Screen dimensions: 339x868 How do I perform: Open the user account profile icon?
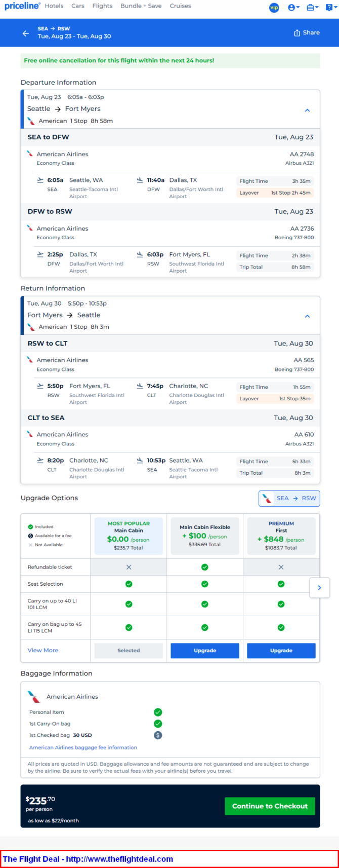click(x=294, y=8)
